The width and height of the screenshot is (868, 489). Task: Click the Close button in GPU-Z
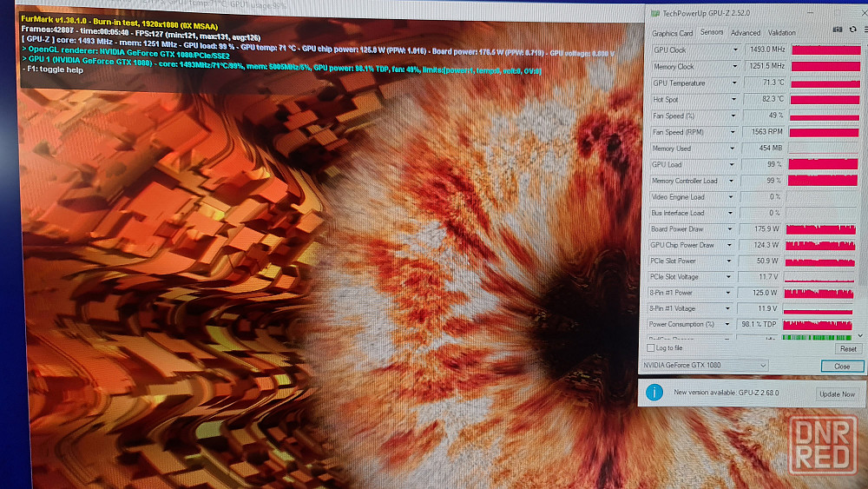point(841,367)
